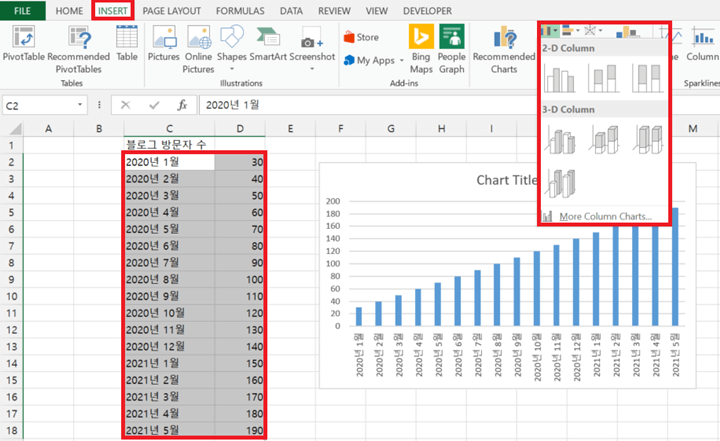720x441 pixels.
Task: Select column C header
Action: [169, 129]
